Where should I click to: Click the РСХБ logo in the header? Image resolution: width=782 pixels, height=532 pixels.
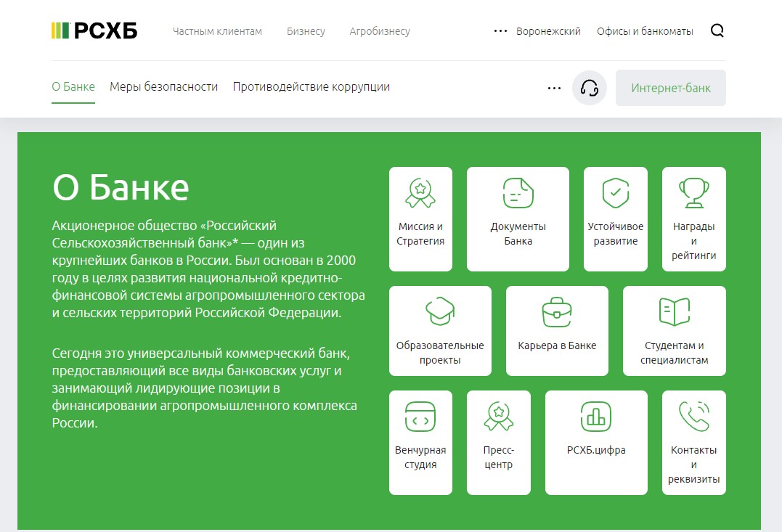(x=94, y=30)
